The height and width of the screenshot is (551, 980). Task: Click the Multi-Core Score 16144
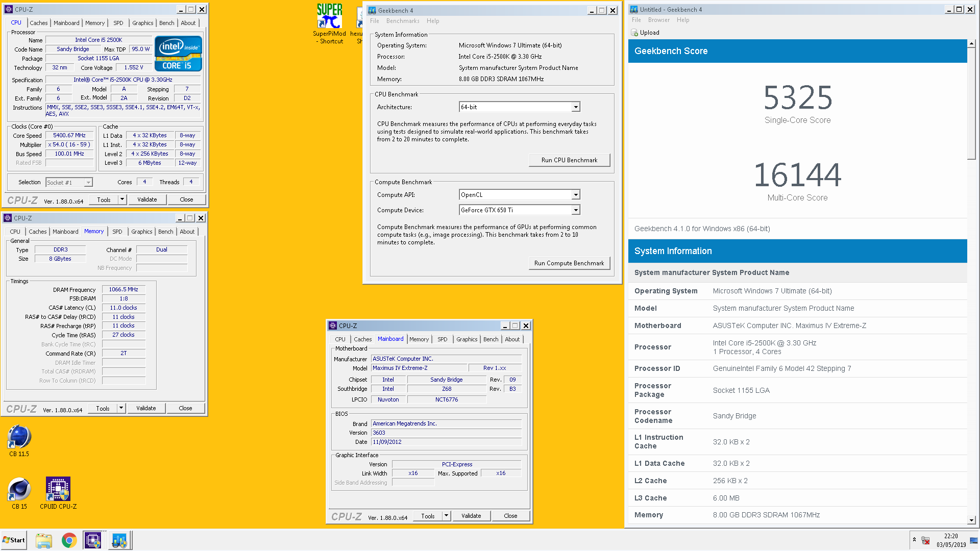(797, 175)
